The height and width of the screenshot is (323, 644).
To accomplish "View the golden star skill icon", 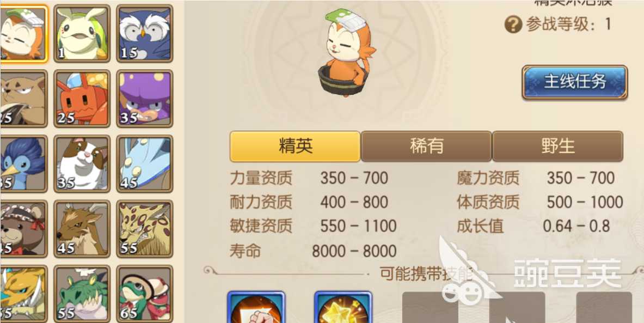I will click(343, 307).
